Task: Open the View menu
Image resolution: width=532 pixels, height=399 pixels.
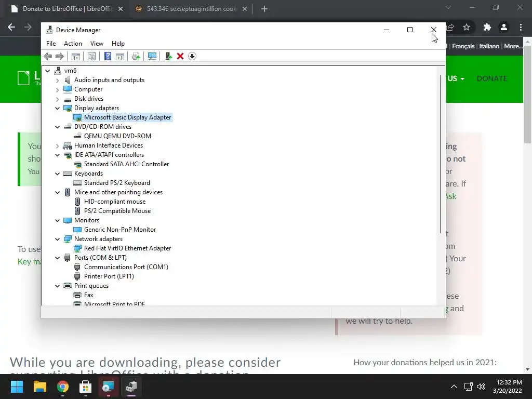Action: 97,44
